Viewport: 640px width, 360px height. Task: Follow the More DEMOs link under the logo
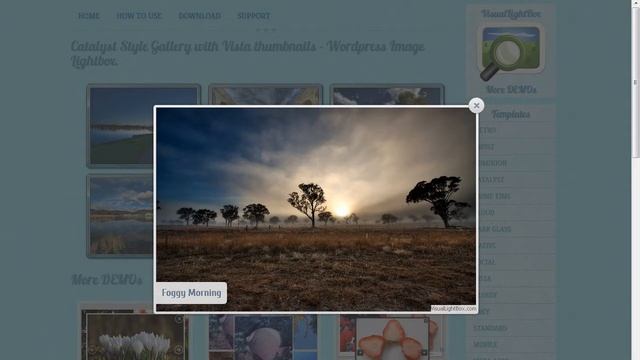tap(511, 90)
